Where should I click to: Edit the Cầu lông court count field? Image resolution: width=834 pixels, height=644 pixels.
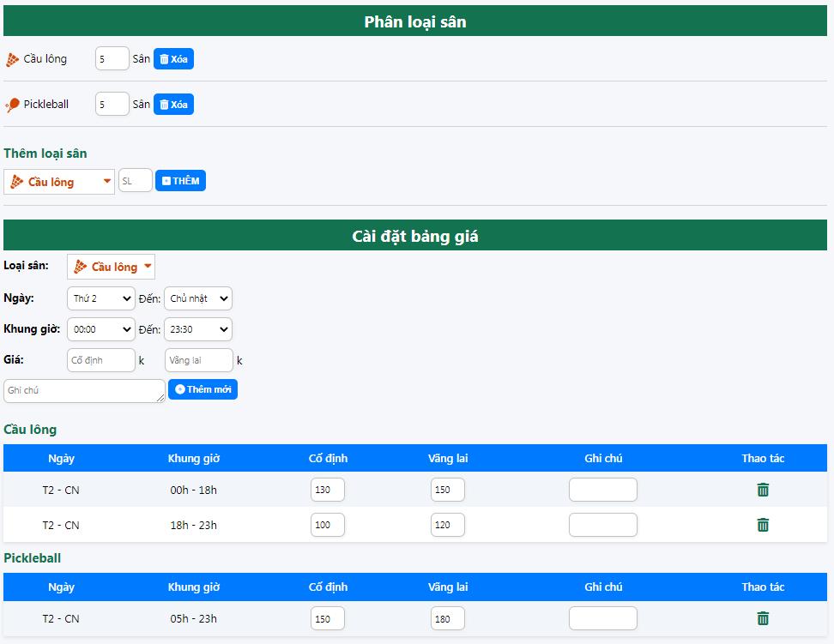[112, 59]
